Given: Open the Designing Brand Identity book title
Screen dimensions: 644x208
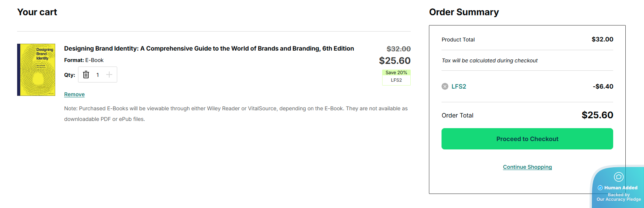Looking at the screenshot, I should [209, 49].
